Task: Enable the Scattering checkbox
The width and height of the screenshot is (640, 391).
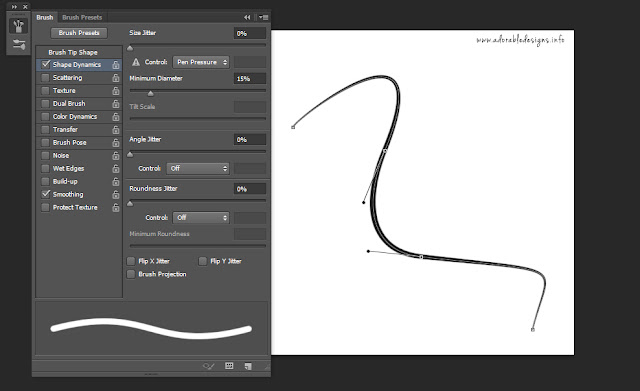Action: tap(45, 78)
